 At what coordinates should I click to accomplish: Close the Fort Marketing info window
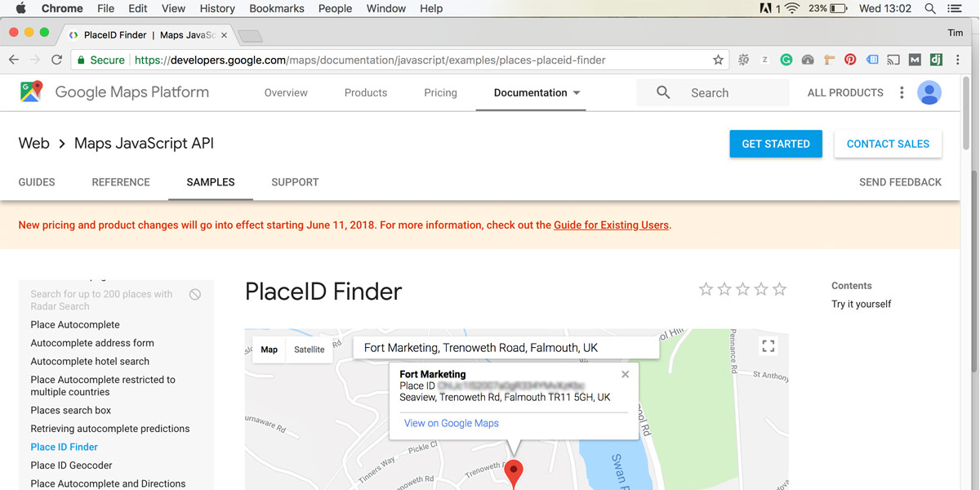tap(625, 374)
